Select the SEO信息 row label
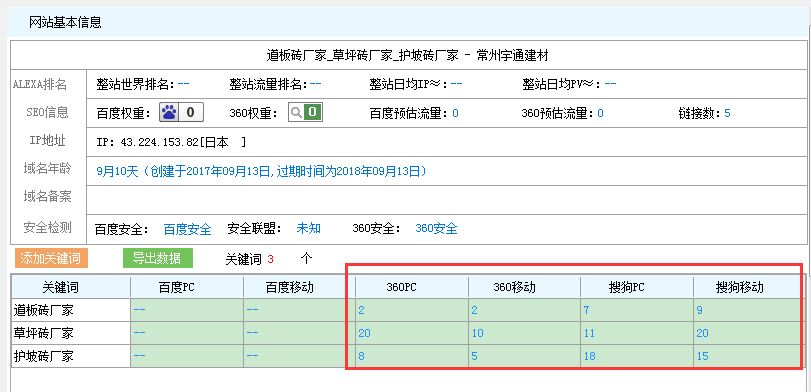The height and width of the screenshot is (392, 811). [x=47, y=112]
